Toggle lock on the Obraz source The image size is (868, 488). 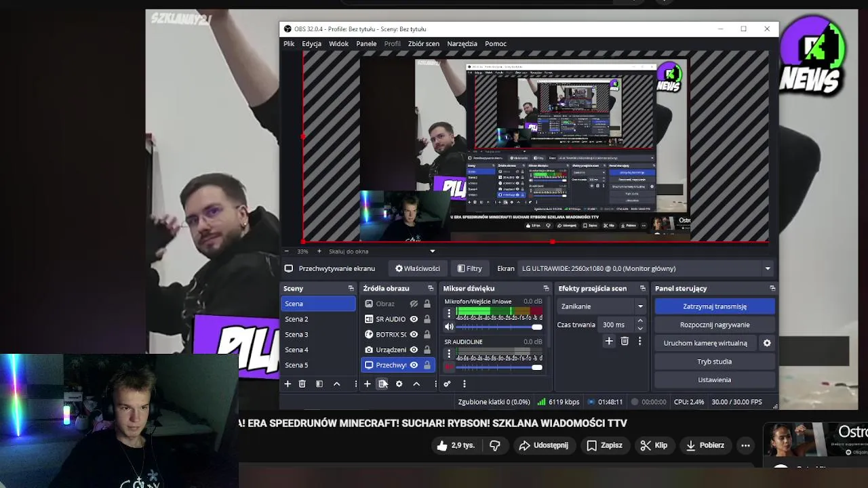pyautogui.click(x=427, y=304)
